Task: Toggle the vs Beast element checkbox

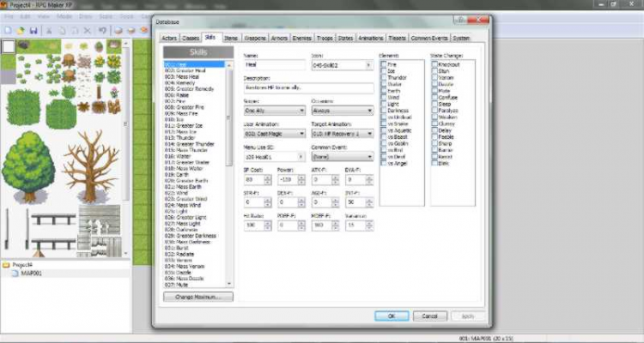Action: [x=384, y=137]
